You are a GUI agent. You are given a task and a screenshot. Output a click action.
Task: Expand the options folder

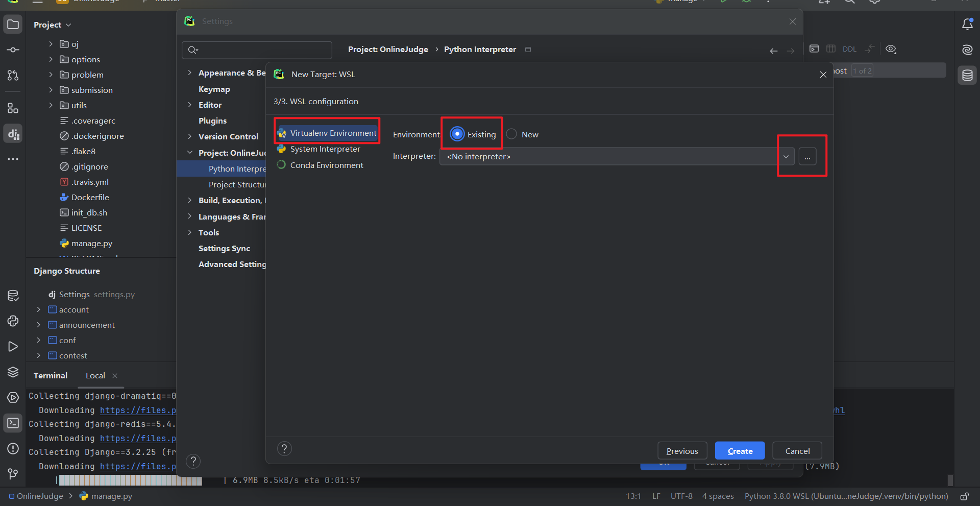tap(51, 59)
